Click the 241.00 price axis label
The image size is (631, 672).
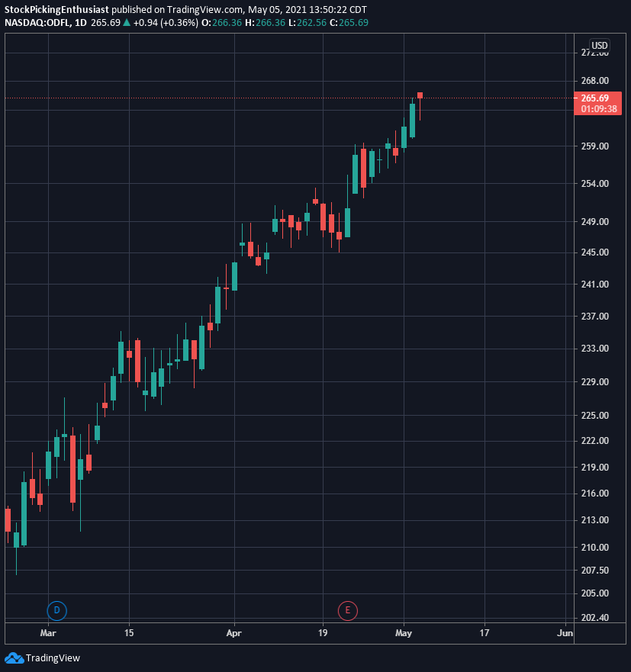coord(594,285)
